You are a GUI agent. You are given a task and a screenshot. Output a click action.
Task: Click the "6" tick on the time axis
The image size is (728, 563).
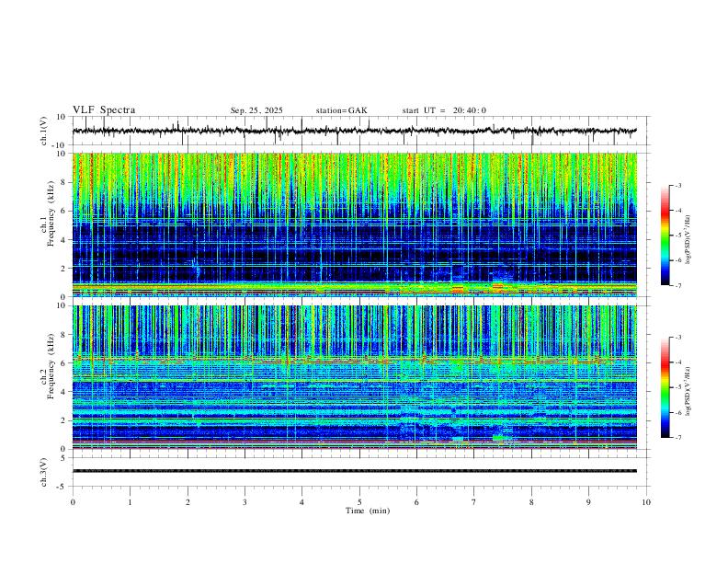[x=417, y=502]
